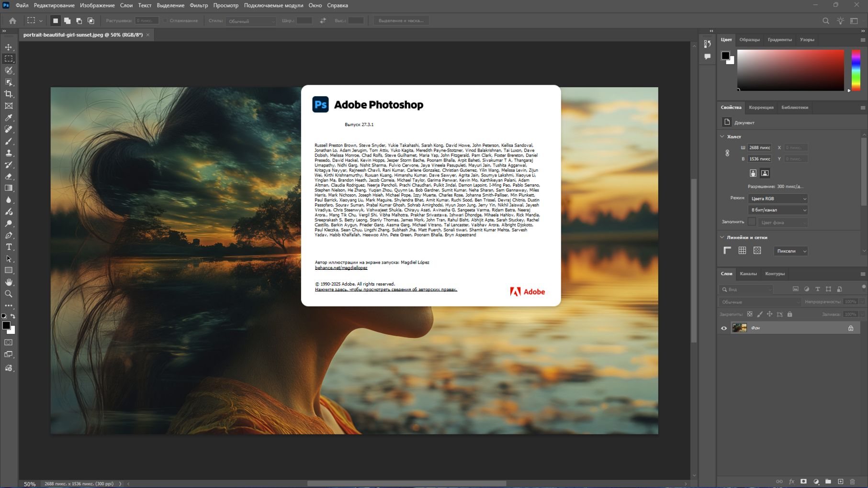Click the Home icon in options bar
Viewport: 868px width, 488px height.
pyautogui.click(x=12, y=21)
